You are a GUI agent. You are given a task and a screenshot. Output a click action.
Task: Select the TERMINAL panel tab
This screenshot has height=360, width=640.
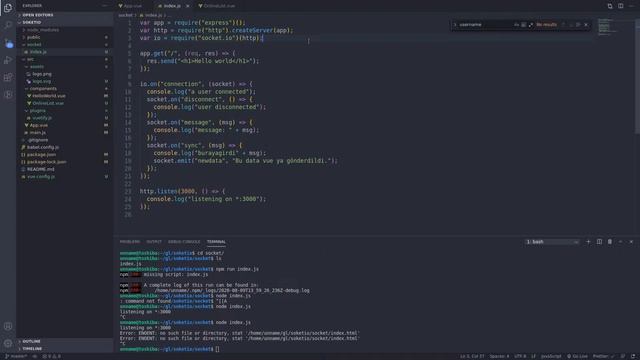pyautogui.click(x=216, y=242)
